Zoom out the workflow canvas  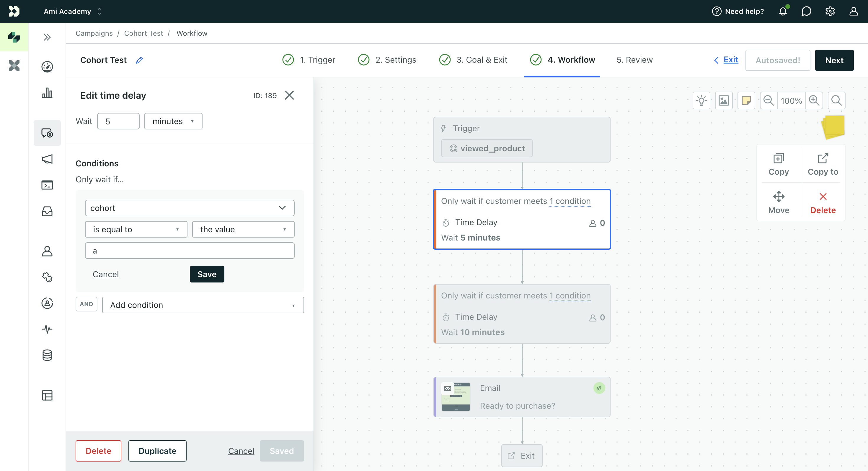point(769,100)
